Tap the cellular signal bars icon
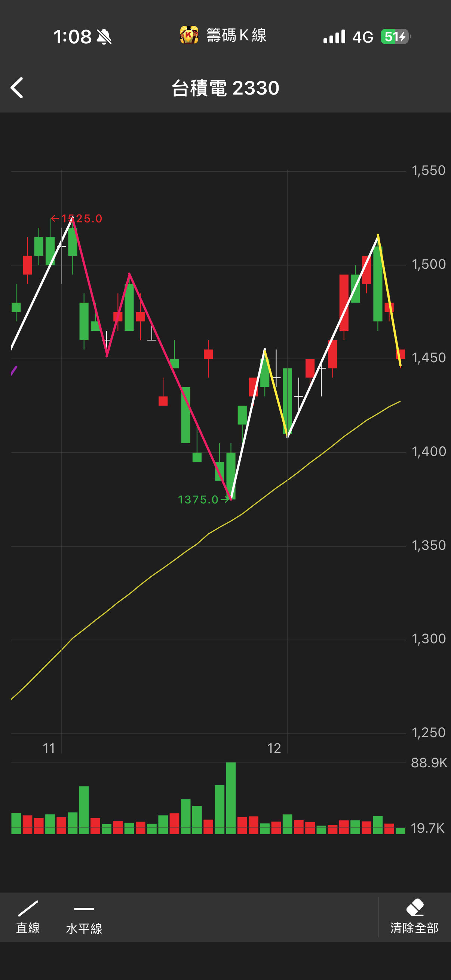The image size is (451, 980). pos(334,37)
